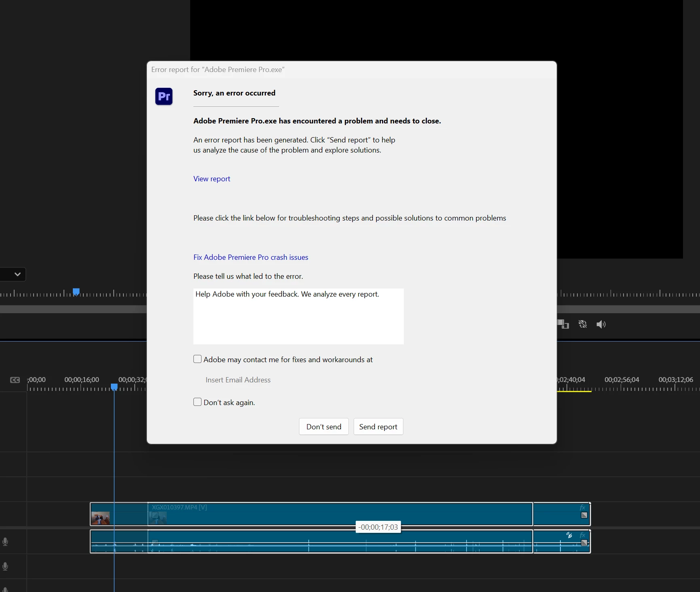700x592 pixels.
Task: Click the 'Insert Email Address' field
Action: point(238,380)
